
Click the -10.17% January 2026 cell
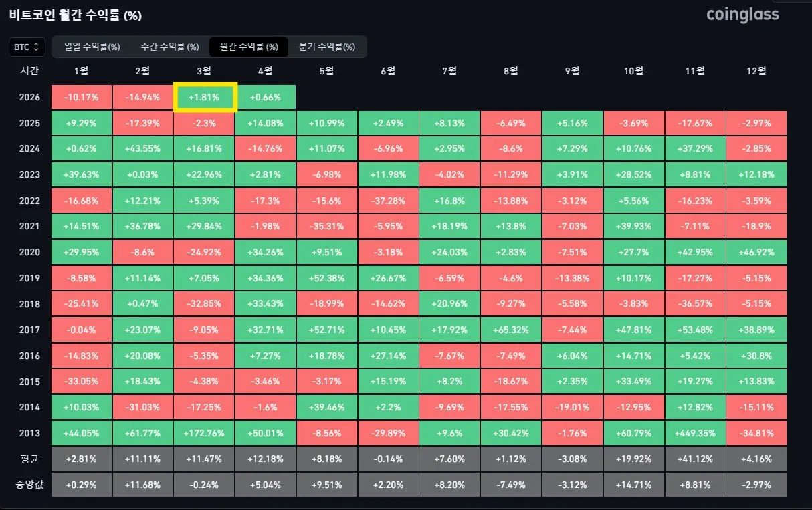pos(82,98)
